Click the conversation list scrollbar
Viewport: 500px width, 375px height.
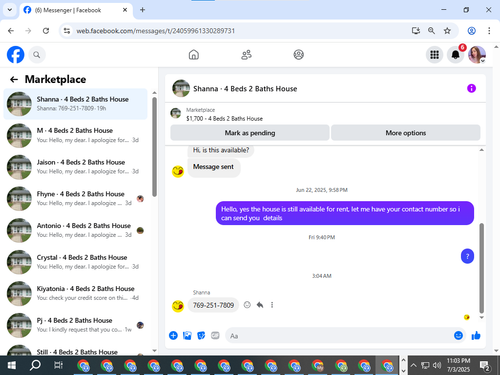[x=154, y=147]
